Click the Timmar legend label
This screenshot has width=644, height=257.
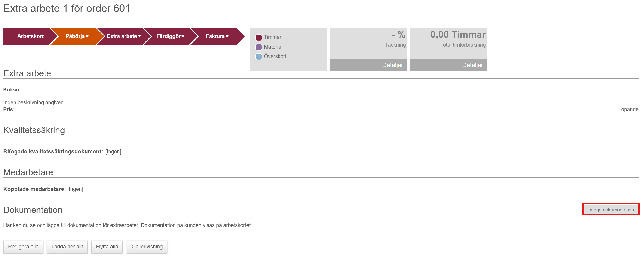(272, 37)
